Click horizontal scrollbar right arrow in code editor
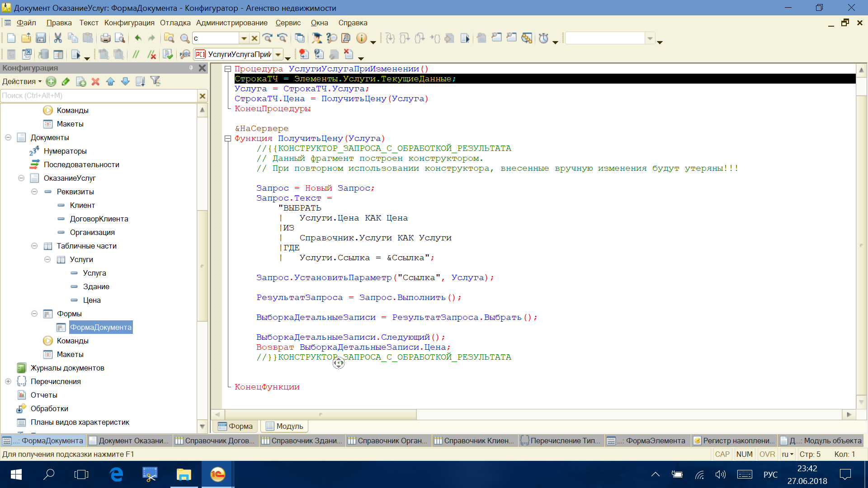The height and width of the screenshot is (488, 868). [849, 414]
